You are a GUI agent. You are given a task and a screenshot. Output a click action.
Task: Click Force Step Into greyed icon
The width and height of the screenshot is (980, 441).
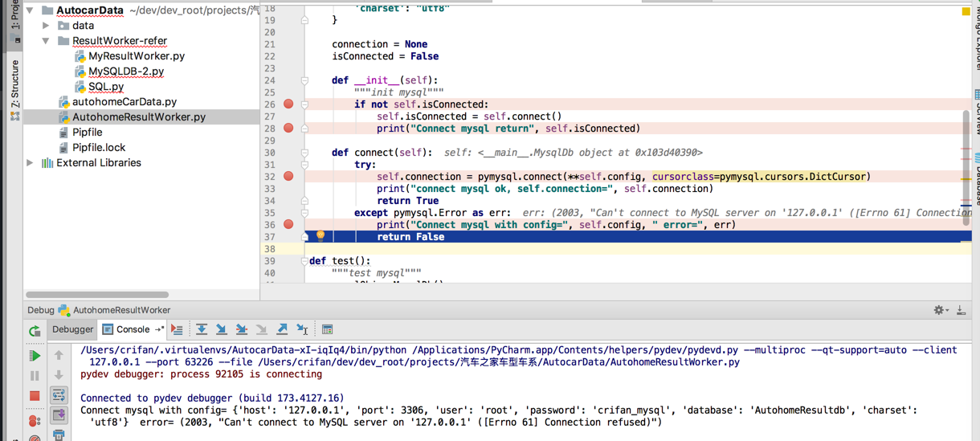point(261,329)
